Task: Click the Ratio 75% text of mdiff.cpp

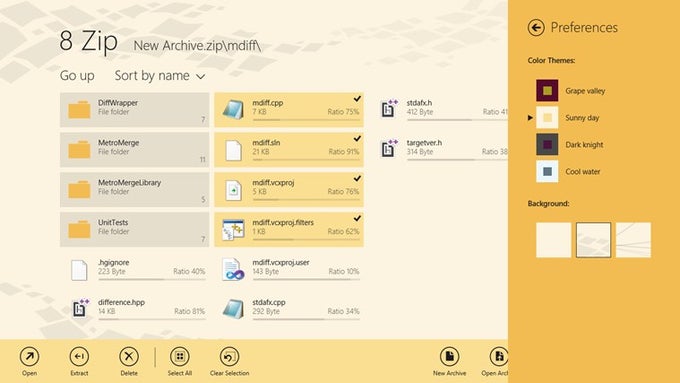Action: pyautogui.click(x=343, y=112)
